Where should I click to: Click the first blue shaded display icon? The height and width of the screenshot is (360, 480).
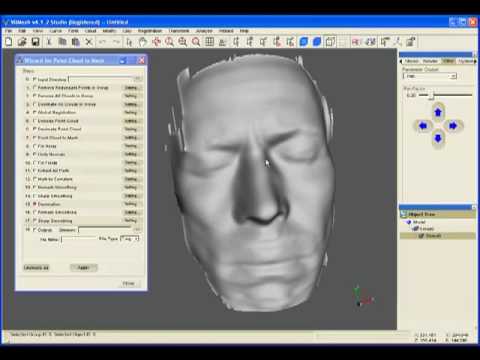click(304, 42)
